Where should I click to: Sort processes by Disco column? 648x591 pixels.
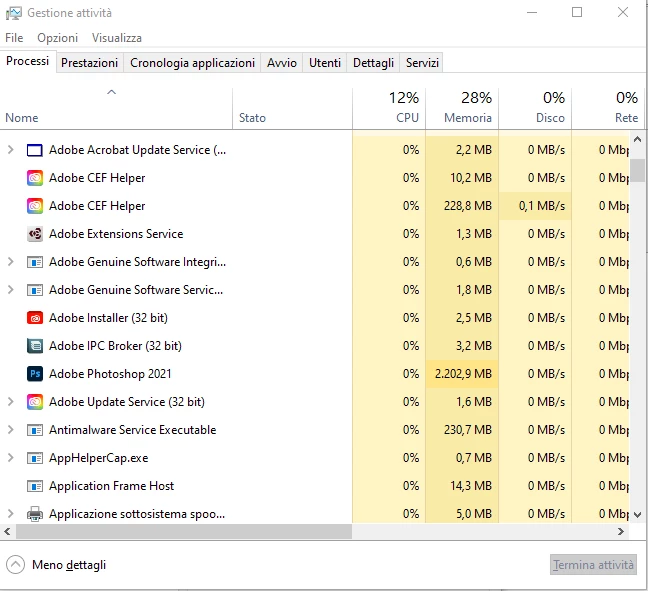click(535, 108)
